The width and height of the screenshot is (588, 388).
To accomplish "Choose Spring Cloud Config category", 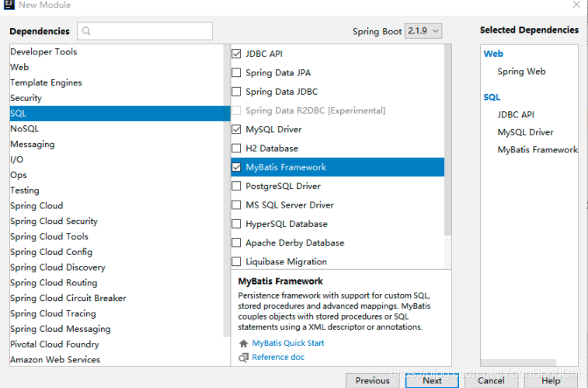I will 117,252.
